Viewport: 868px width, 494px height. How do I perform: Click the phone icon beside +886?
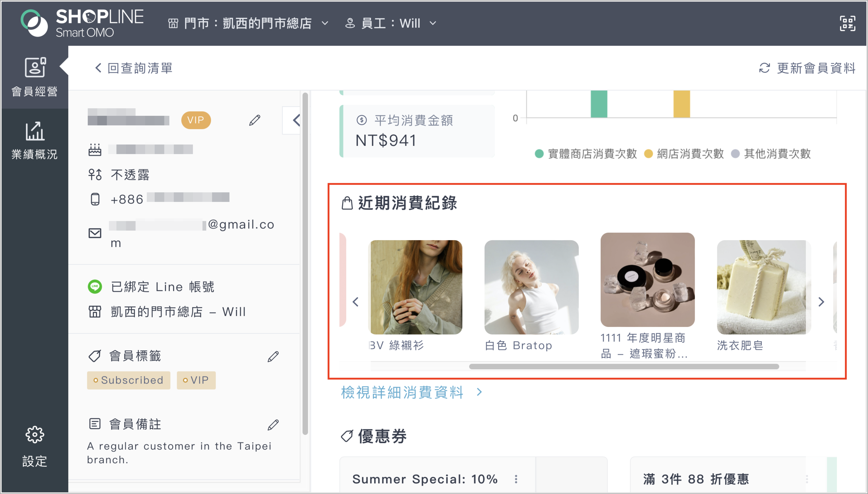95,199
